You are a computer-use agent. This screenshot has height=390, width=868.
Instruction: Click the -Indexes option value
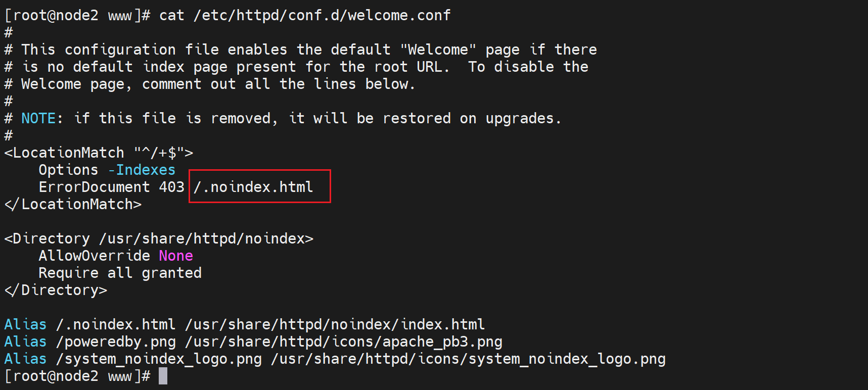(x=142, y=170)
